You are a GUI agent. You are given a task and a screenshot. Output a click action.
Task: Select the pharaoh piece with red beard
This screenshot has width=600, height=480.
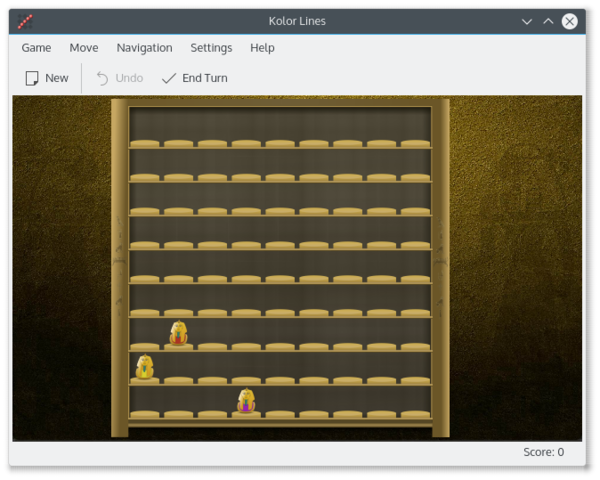coord(179,333)
